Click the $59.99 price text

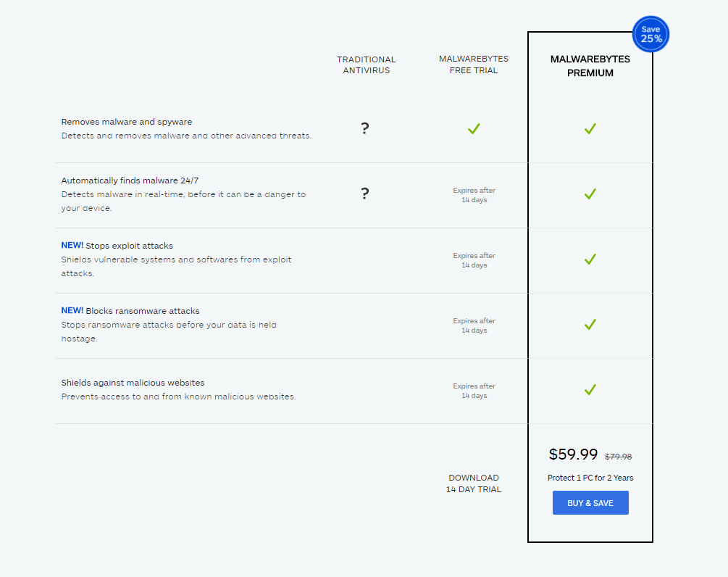tap(573, 454)
